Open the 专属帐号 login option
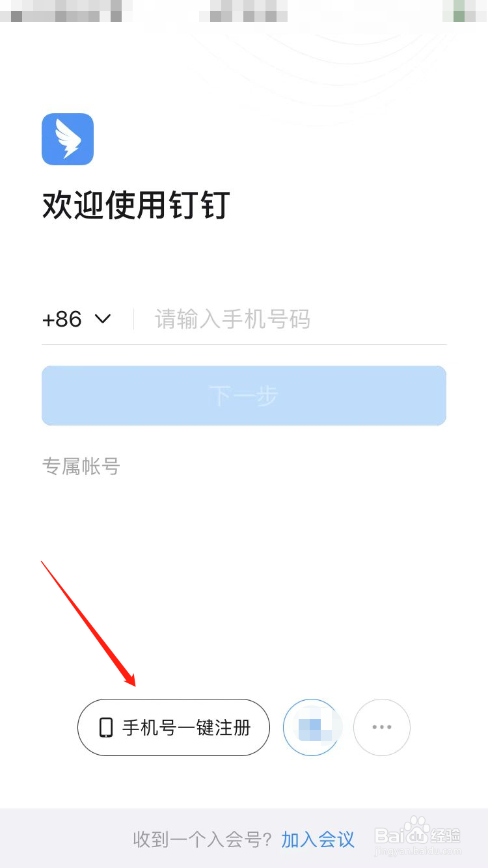Image resolution: width=488 pixels, height=868 pixels. [x=81, y=466]
